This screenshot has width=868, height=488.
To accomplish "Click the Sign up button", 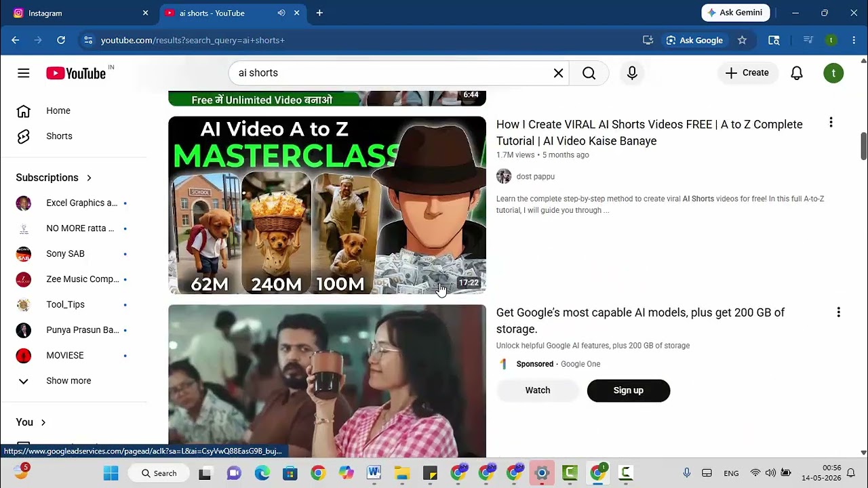I will point(629,390).
